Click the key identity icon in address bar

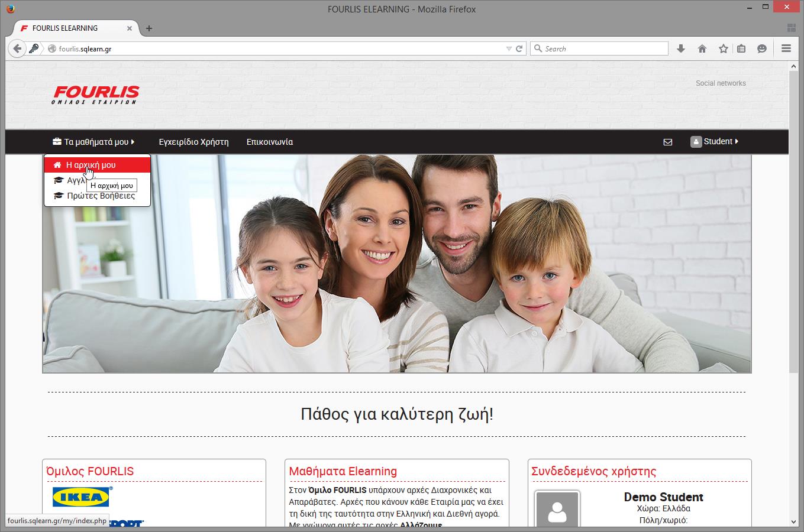(34, 48)
